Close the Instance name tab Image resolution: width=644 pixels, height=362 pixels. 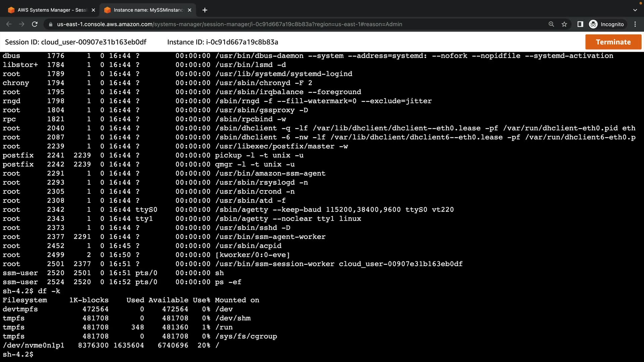(x=190, y=10)
